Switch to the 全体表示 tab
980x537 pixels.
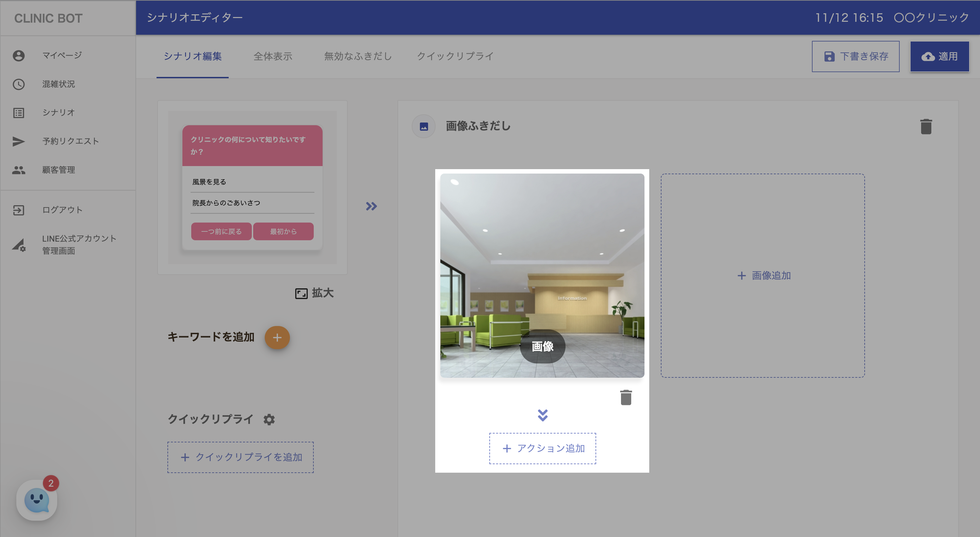[x=273, y=56]
